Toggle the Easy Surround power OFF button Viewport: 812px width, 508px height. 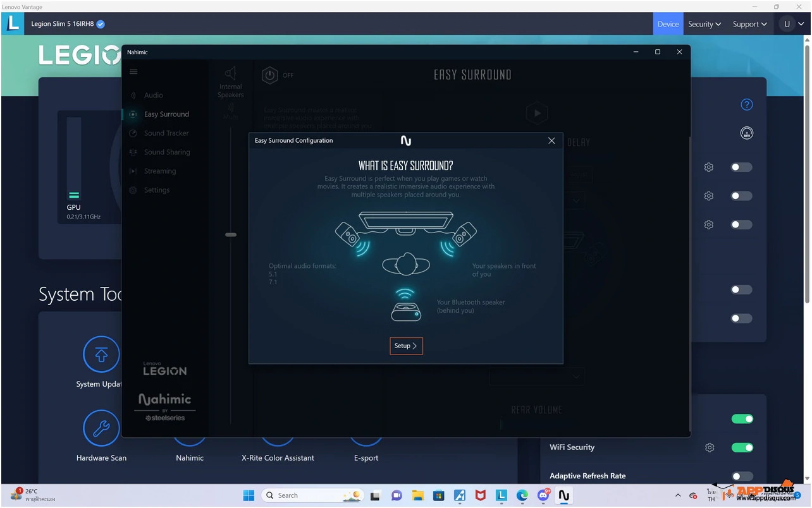pyautogui.click(x=270, y=75)
